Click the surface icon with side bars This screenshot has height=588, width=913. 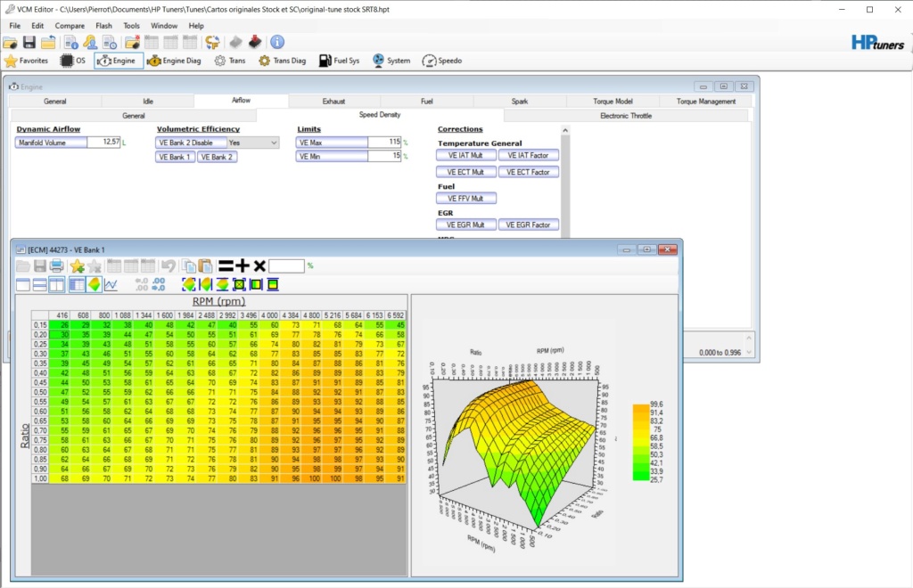tap(206, 284)
